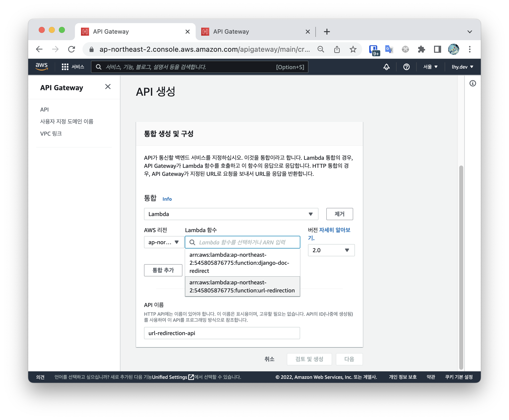The height and width of the screenshot is (420, 509).
Task: Choose the django-doc-redirect Lambda ARN option
Action: pyautogui.click(x=242, y=263)
